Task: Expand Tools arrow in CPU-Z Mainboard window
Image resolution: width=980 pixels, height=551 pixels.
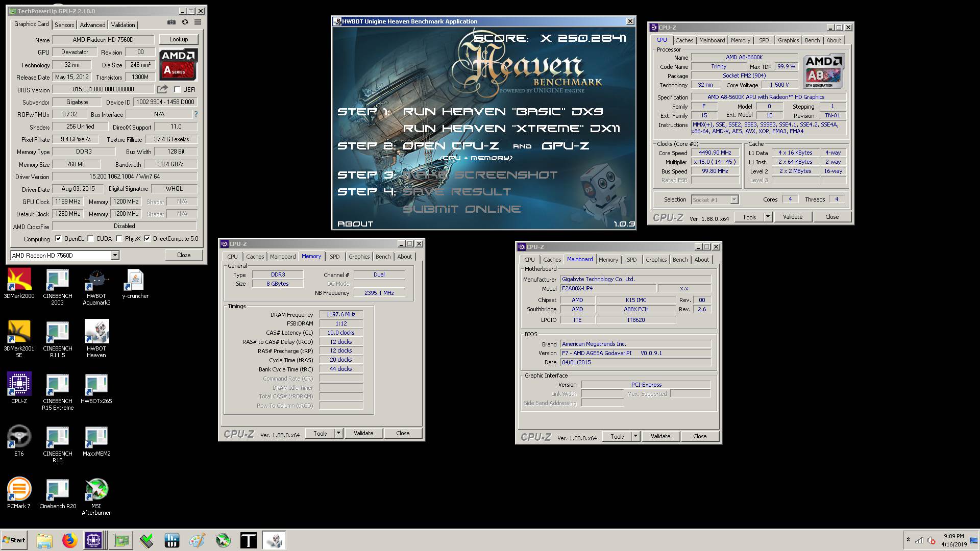Action: coord(635,436)
